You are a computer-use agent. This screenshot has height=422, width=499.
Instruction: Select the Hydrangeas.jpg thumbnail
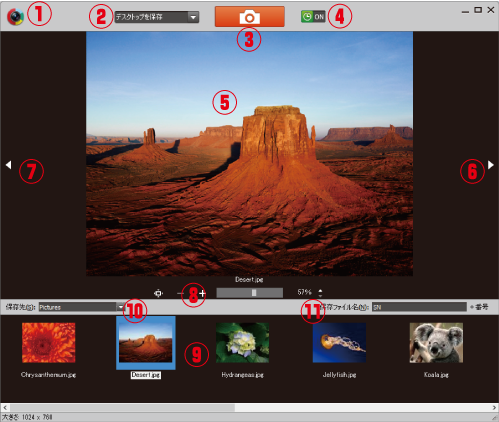coord(242,342)
